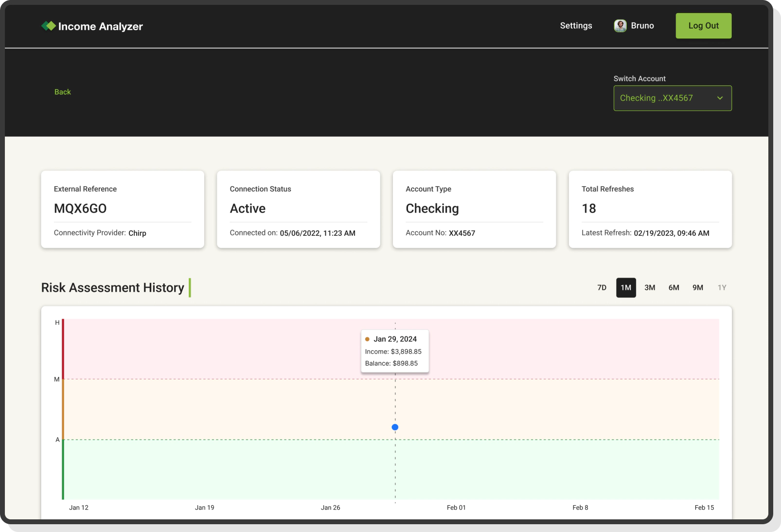Click the Jan 29 tooltip showing Income $3,898.85
This screenshot has height=532, width=781.
(395, 351)
